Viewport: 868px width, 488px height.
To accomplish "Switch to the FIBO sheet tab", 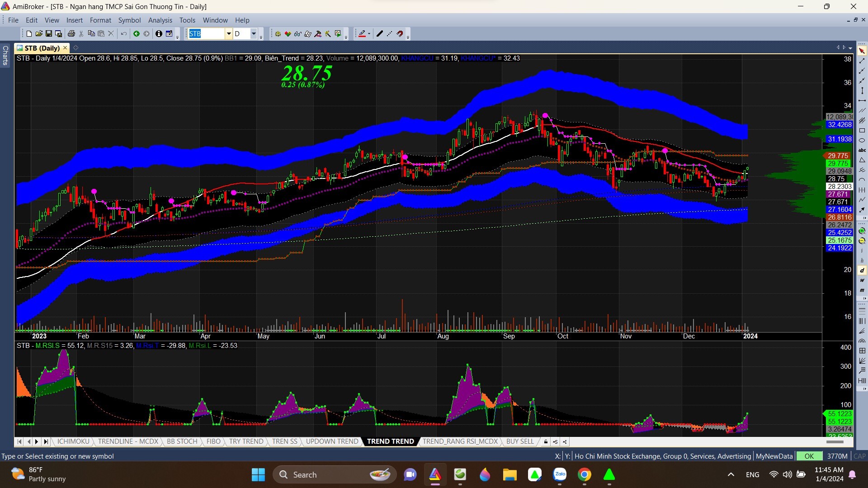I will 213,441.
